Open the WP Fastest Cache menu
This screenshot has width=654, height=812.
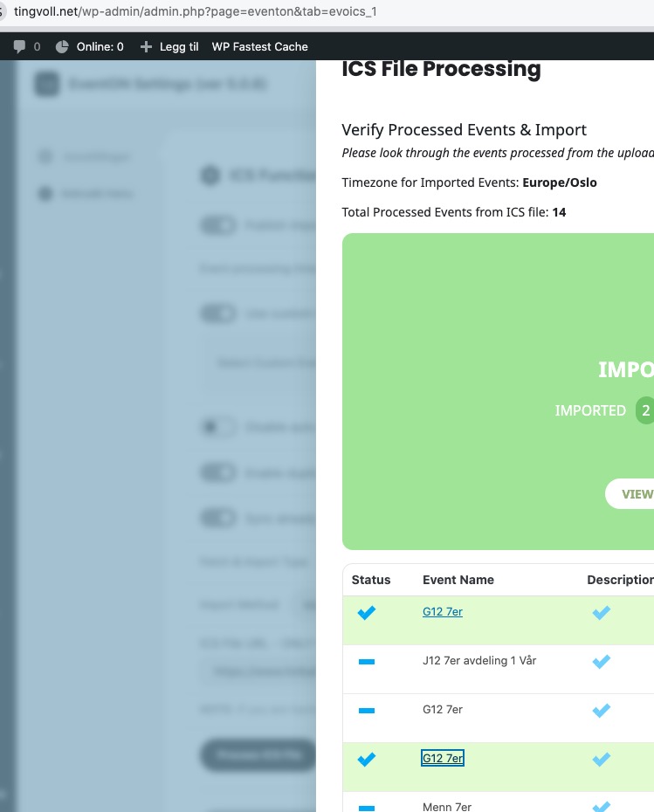(259, 47)
